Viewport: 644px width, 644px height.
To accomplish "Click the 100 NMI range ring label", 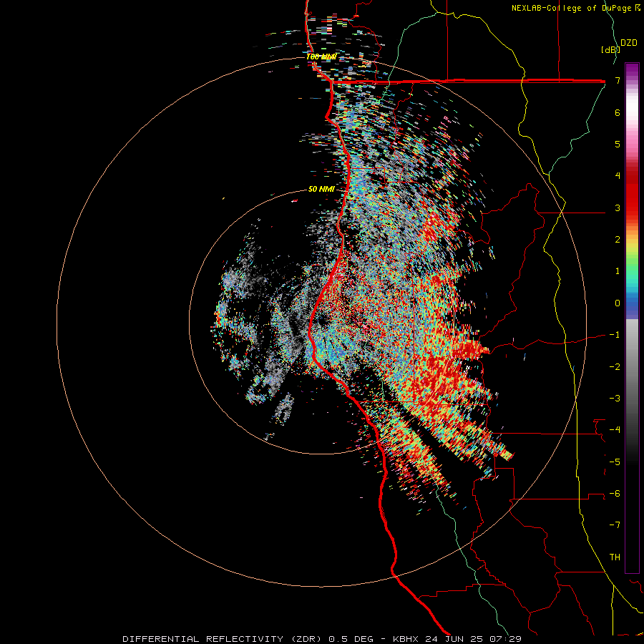I will tap(321, 57).
